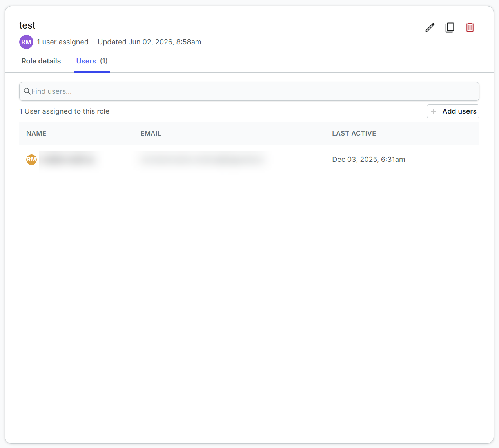Click the blurred user name in row

(69, 160)
